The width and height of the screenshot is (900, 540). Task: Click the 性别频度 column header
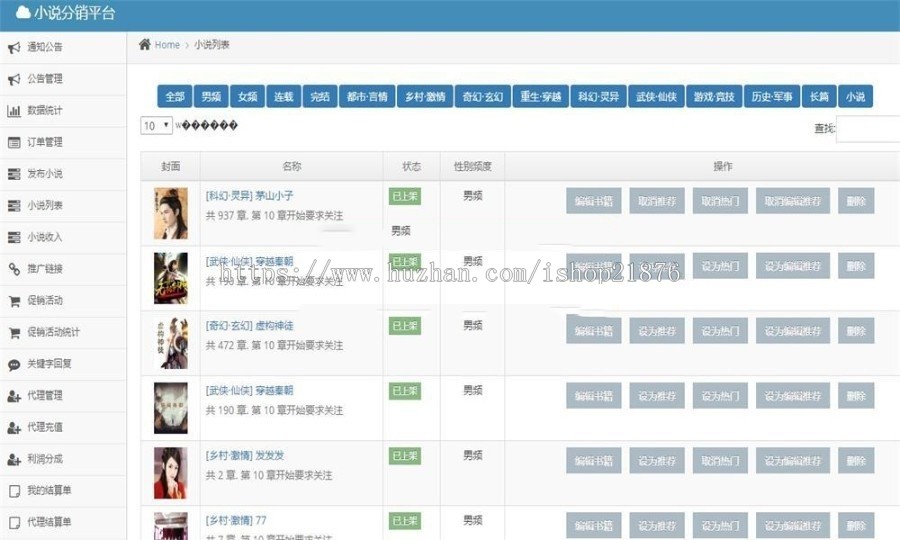(472, 166)
